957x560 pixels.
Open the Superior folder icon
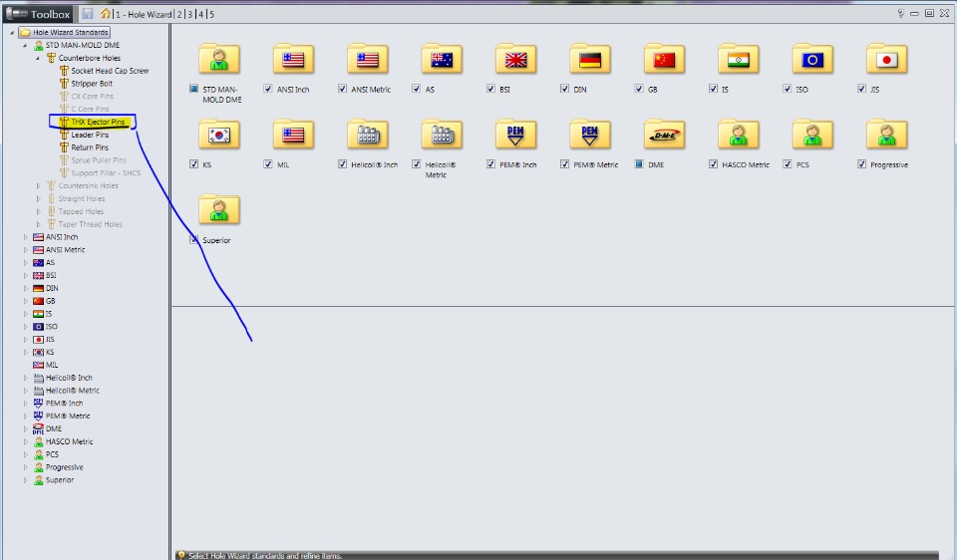pyautogui.click(x=219, y=210)
